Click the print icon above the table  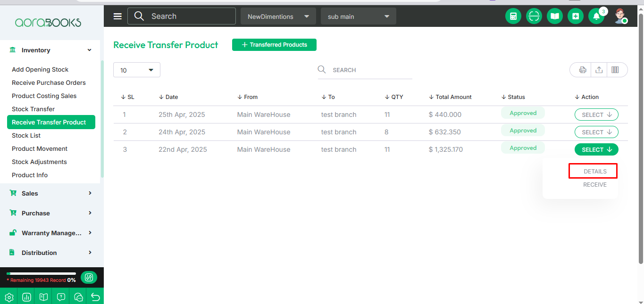coord(583,70)
